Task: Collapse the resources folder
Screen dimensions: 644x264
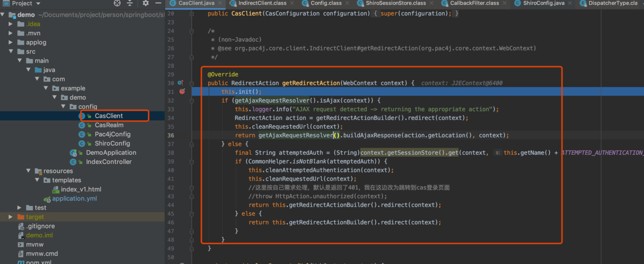Action: tap(28, 171)
